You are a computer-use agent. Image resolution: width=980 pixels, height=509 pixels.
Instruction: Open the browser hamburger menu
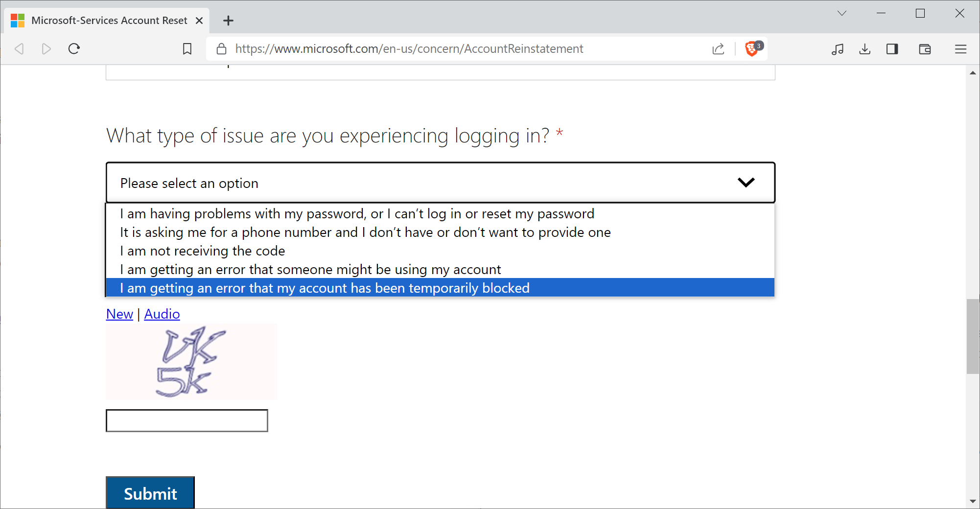[960, 49]
